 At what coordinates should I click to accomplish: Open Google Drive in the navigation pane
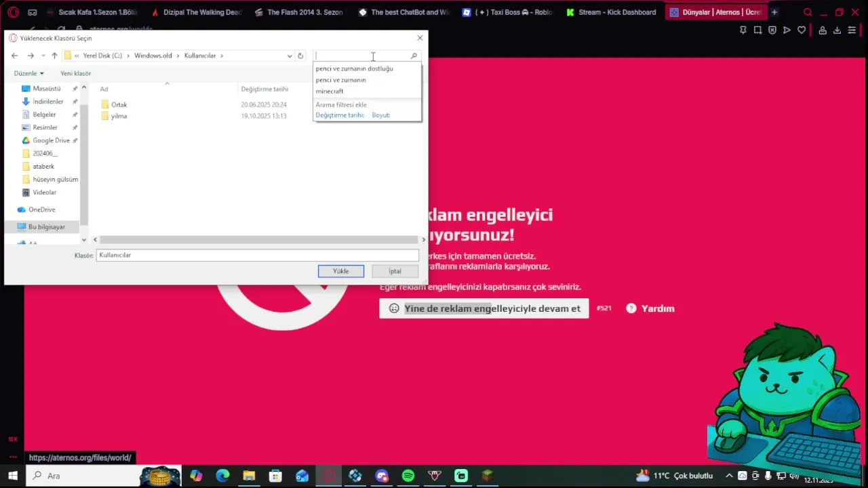[51, 140]
